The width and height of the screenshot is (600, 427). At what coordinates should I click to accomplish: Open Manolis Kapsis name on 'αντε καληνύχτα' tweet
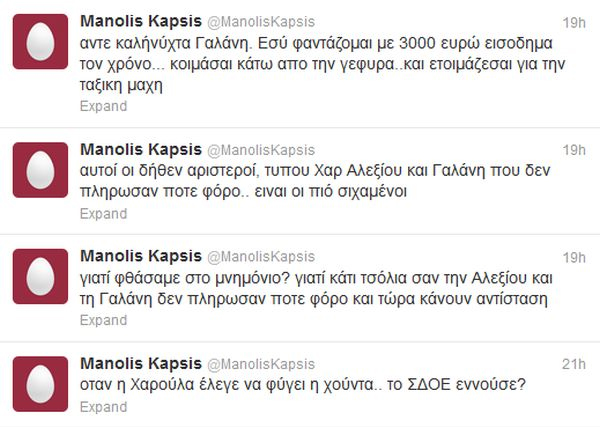139,22
